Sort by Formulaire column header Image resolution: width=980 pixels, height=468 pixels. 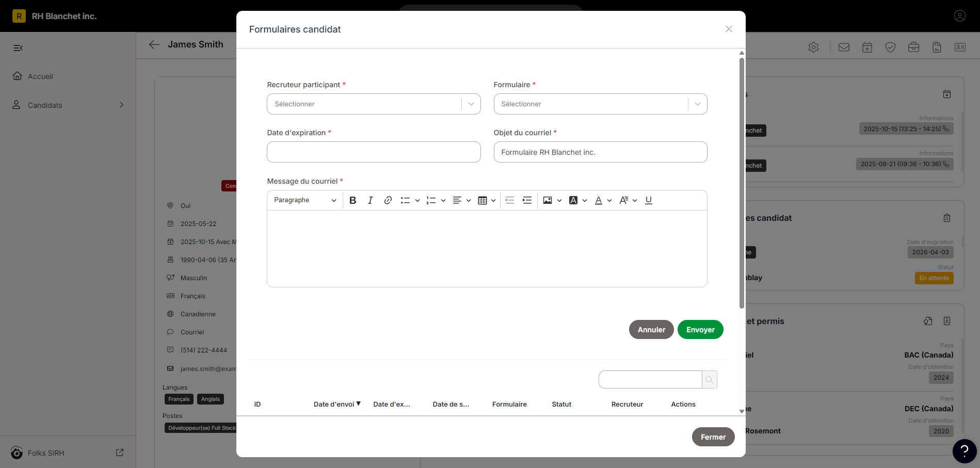coord(509,405)
